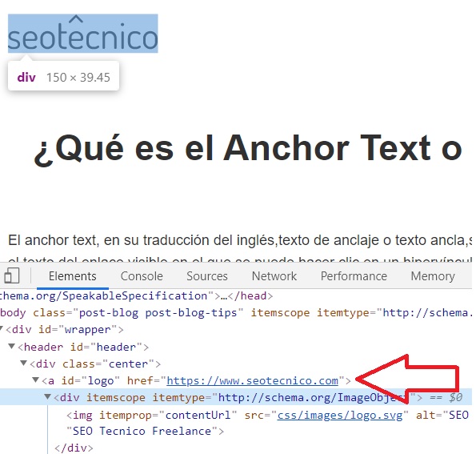Open the Sources tab

coord(207,276)
